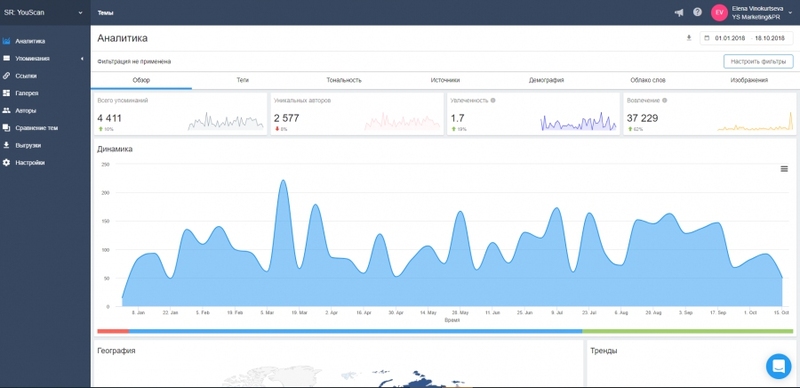
Task: Open the chat support bubble
Action: (x=779, y=366)
